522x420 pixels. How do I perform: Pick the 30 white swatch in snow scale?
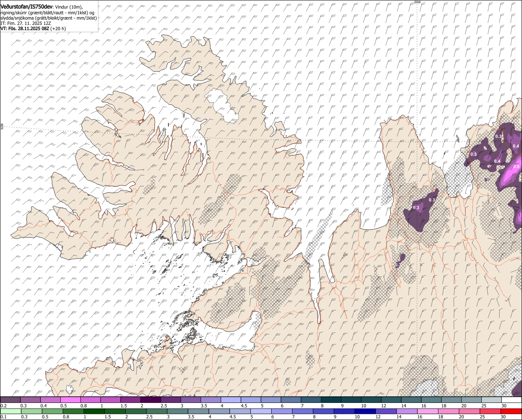tap(512, 400)
